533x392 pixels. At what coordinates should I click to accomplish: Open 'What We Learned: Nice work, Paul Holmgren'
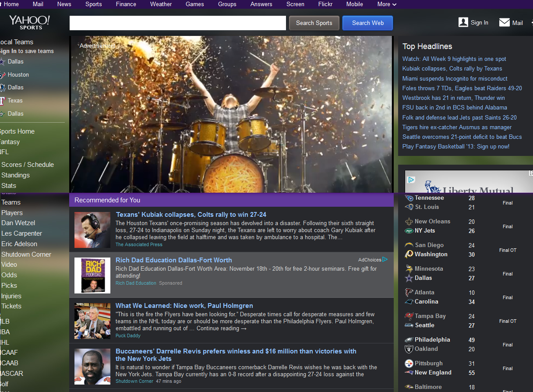tap(184, 306)
